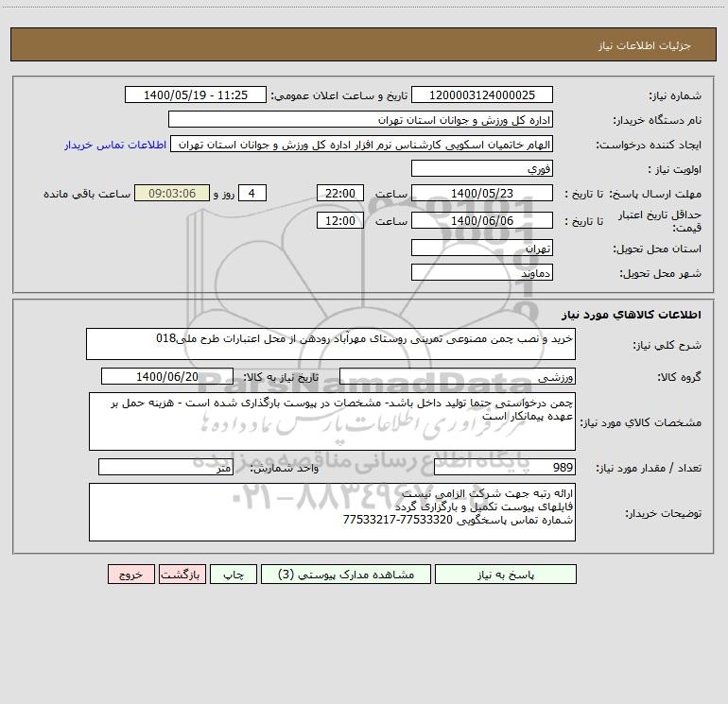Image resolution: width=728 pixels, height=704 pixels.
Task: Click the نام دستگاه خریدار label
Action: 657,120
